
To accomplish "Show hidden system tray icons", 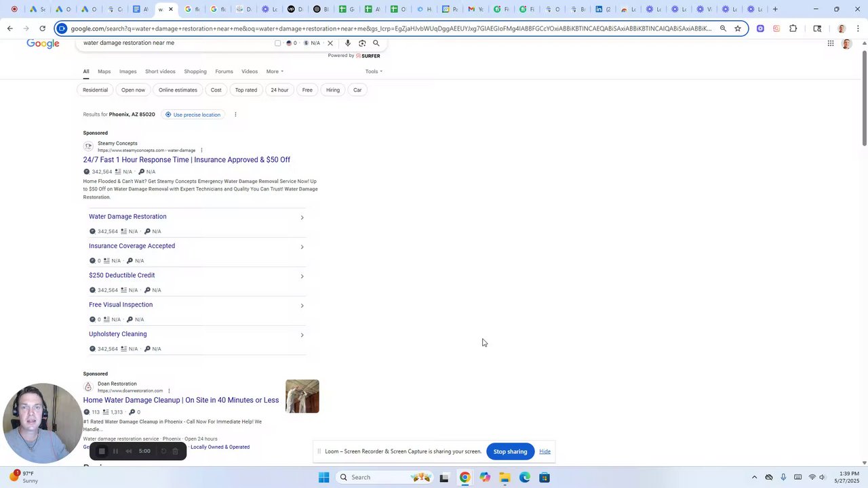I will click(x=754, y=478).
